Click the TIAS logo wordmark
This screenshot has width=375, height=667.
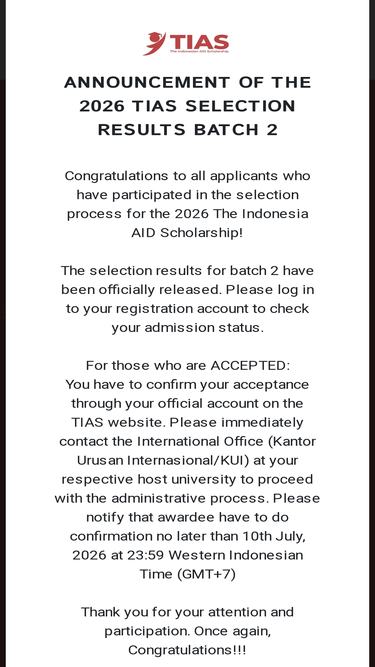(199, 41)
